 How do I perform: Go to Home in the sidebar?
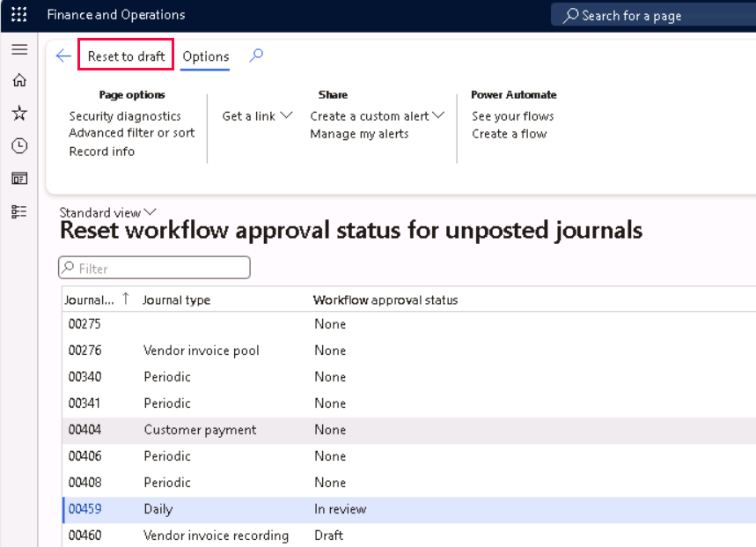click(18, 81)
